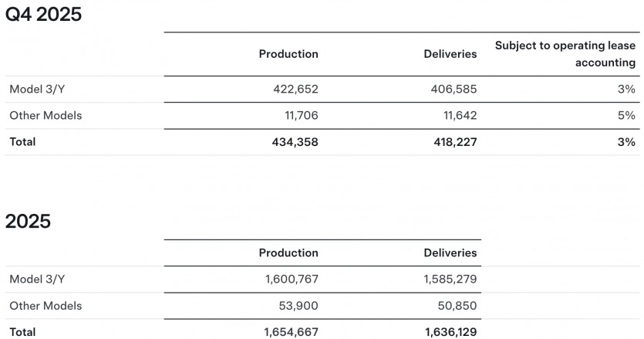Select annual total production figure 1,654,667
Screen dimensions: 644x339
coord(290,332)
